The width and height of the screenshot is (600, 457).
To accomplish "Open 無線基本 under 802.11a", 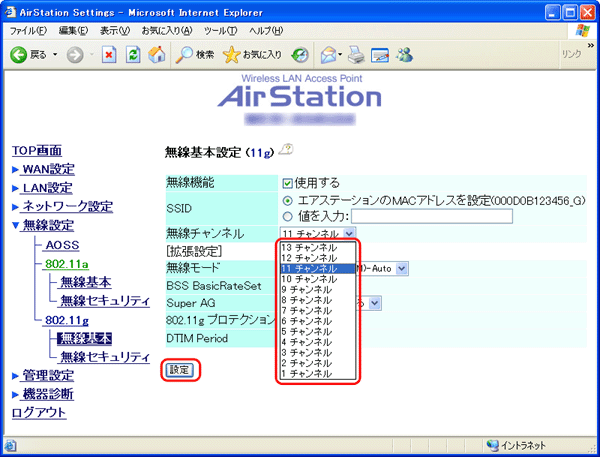I will [x=86, y=282].
